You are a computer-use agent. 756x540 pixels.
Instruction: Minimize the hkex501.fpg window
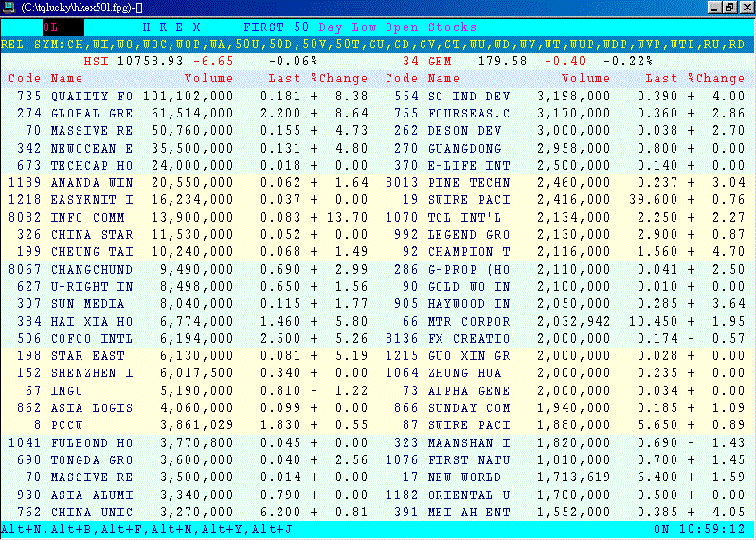pyautogui.click(x=715, y=8)
